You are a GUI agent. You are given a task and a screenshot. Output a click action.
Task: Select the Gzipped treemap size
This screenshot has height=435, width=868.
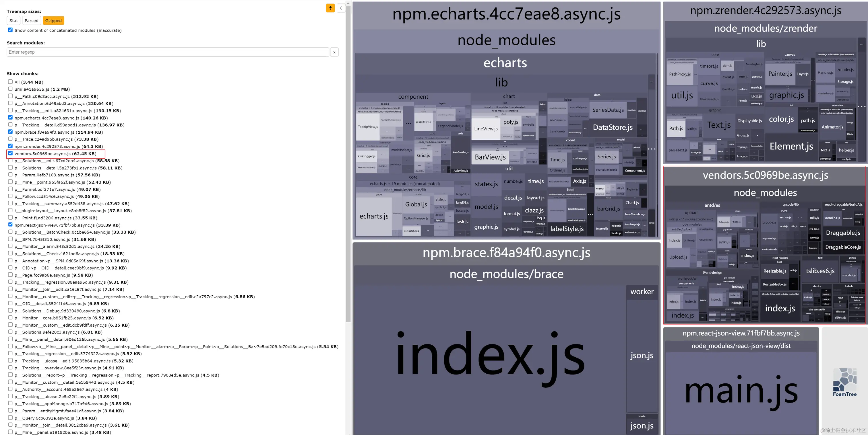[53, 21]
